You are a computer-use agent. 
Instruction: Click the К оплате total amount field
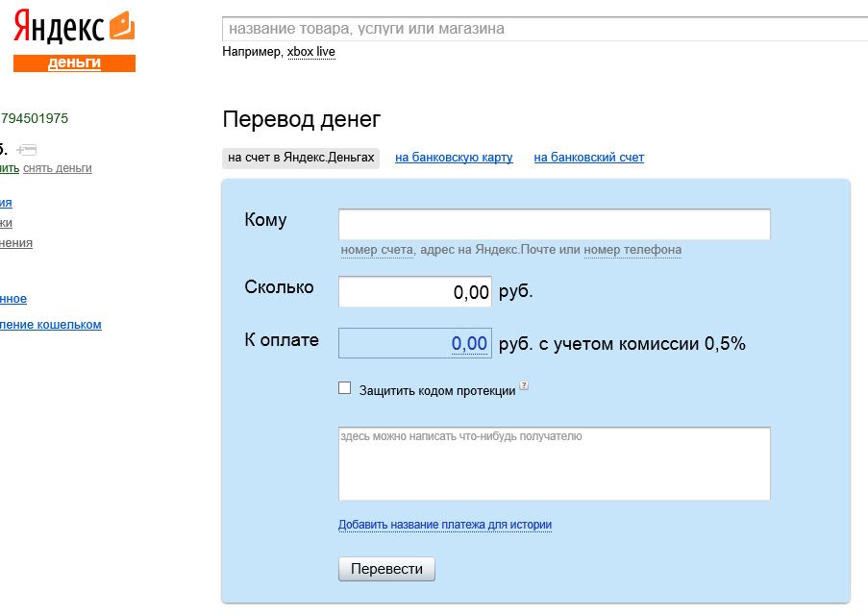415,343
